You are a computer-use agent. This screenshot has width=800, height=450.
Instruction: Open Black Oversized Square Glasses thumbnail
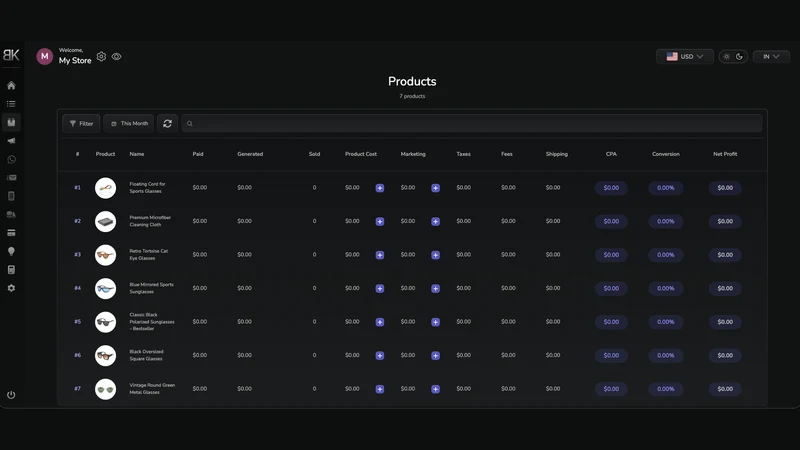tap(106, 356)
